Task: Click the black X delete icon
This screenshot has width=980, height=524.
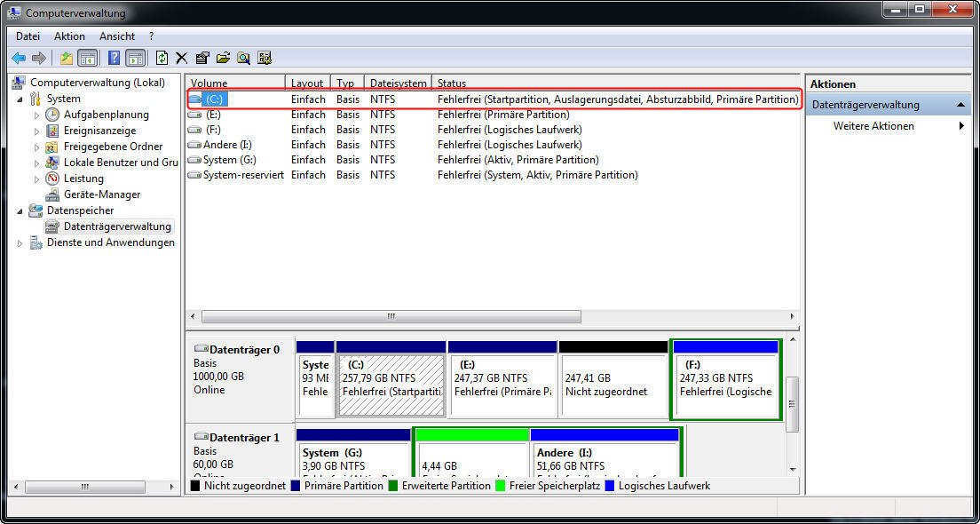Action: coord(181,58)
